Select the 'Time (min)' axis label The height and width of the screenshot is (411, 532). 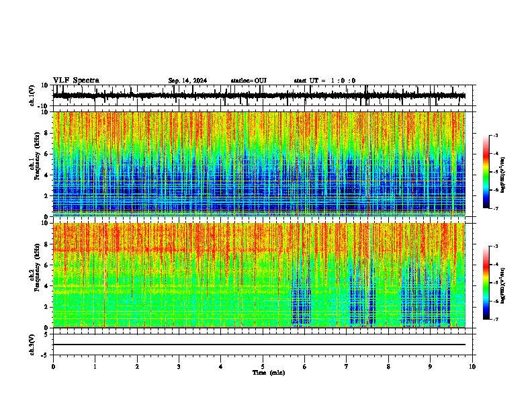point(269,373)
